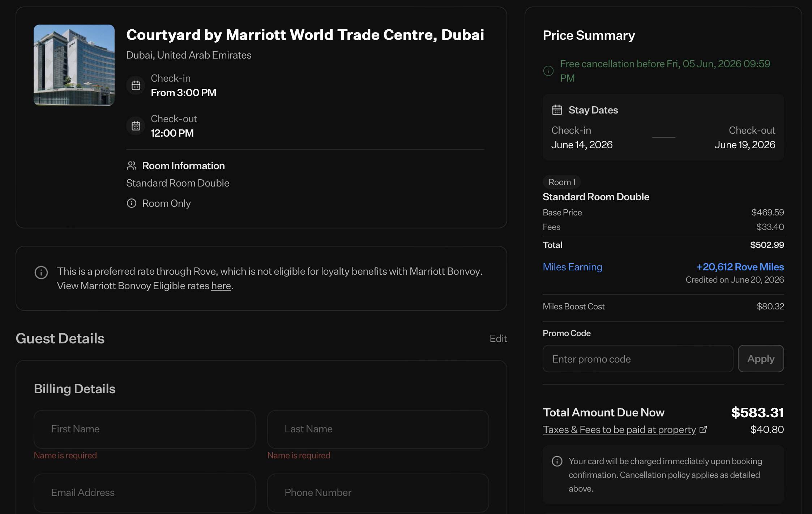Click the Check-in calendar icon
Screen dimensions: 812x514
tap(136, 86)
